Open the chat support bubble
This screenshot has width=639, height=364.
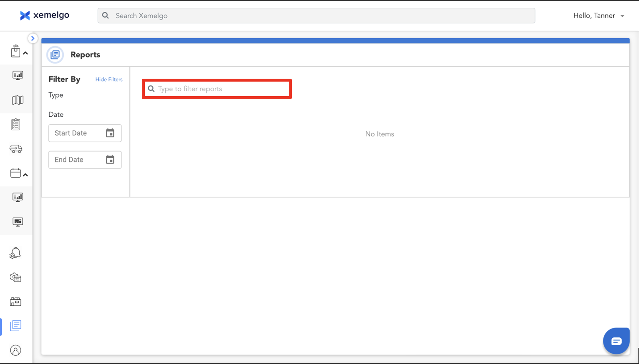click(x=616, y=341)
